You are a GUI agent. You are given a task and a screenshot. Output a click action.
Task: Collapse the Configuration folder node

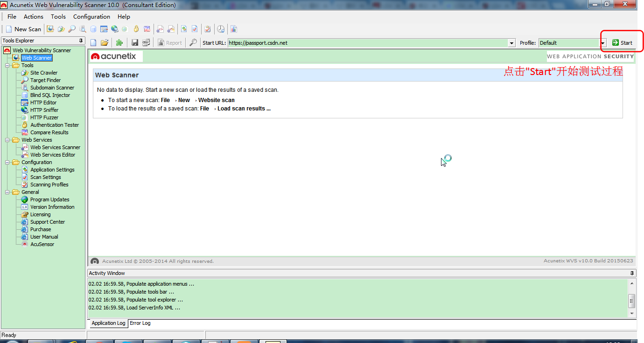7,162
